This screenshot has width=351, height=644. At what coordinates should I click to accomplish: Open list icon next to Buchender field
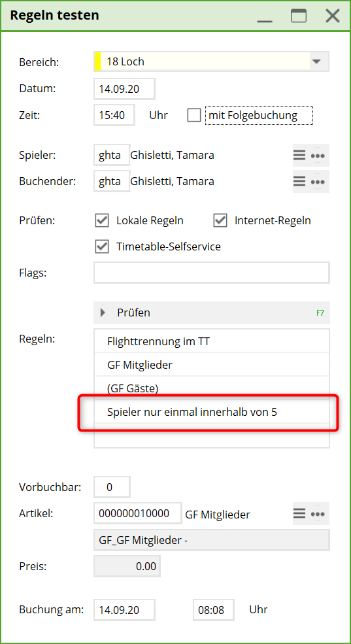pyautogui.click(x=299, y=181)
